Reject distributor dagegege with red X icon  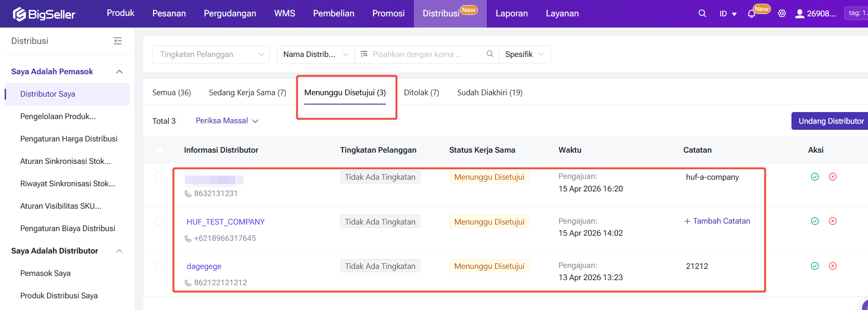(833, 266)
